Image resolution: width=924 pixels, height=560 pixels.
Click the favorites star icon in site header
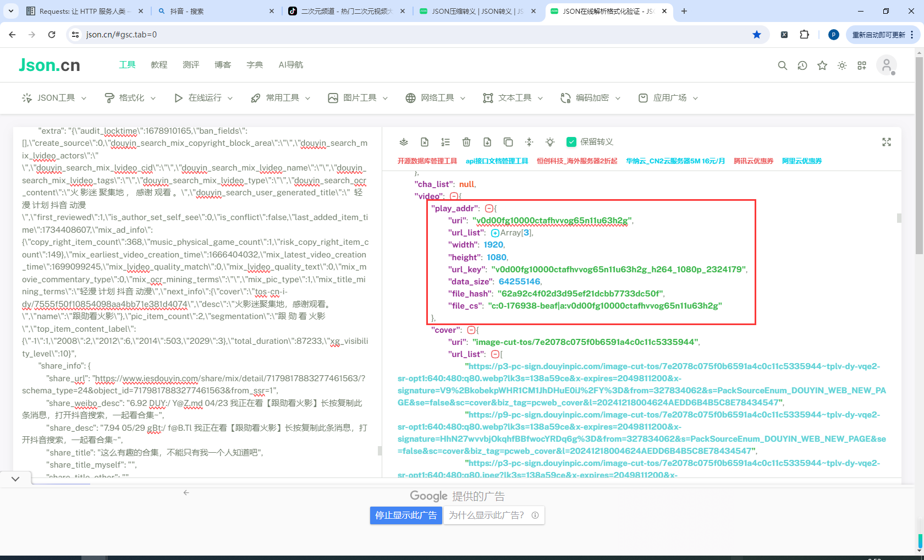click(822, 65)
